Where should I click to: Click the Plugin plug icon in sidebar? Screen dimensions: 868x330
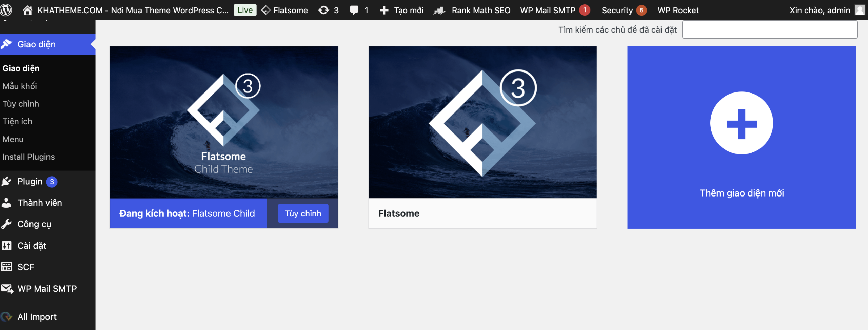pyautogui.click(x=6, y=182)
